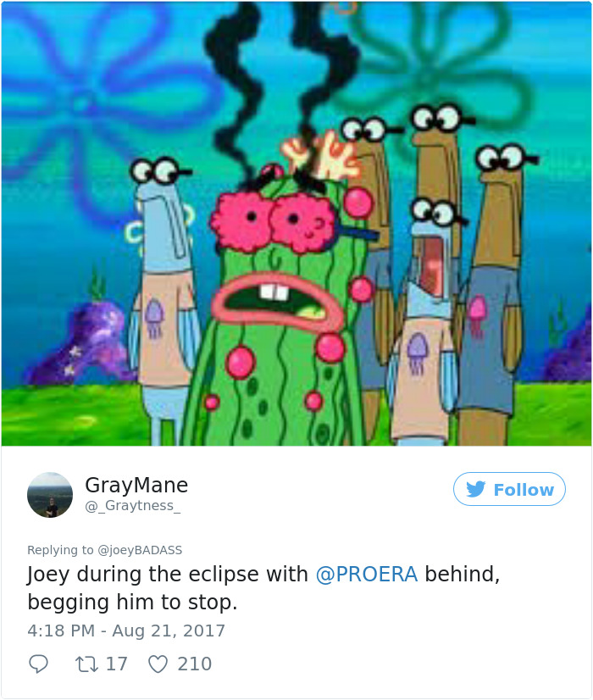Image resolution: width=593 pixels, height=700 pixels.
Task: Follow GrayMane with the Follow button
Action: click(x=510, y=489)
